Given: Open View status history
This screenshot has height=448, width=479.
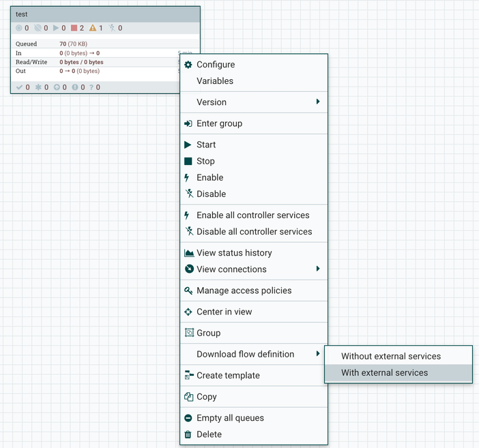Looking at the screenshot, I should (254, 253).
